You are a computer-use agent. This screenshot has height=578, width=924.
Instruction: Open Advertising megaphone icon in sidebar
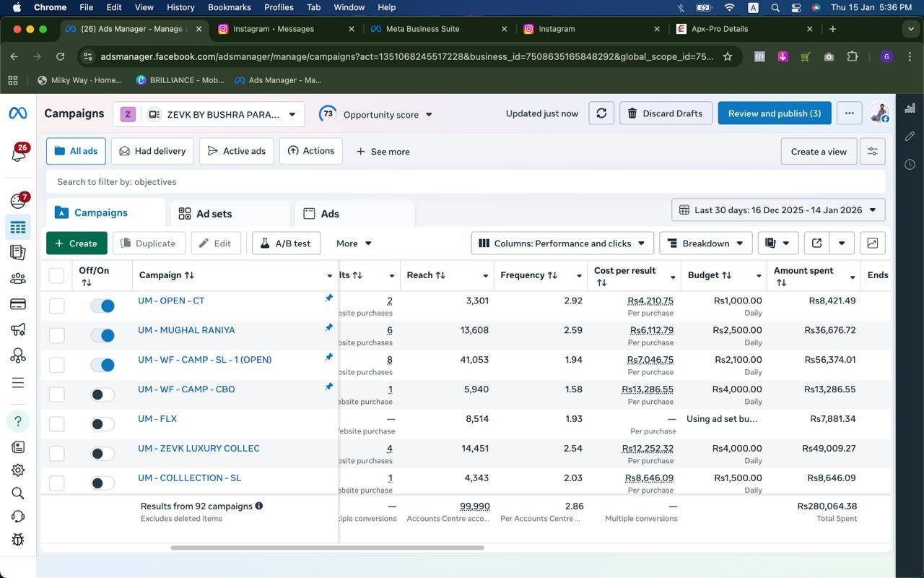18,330
